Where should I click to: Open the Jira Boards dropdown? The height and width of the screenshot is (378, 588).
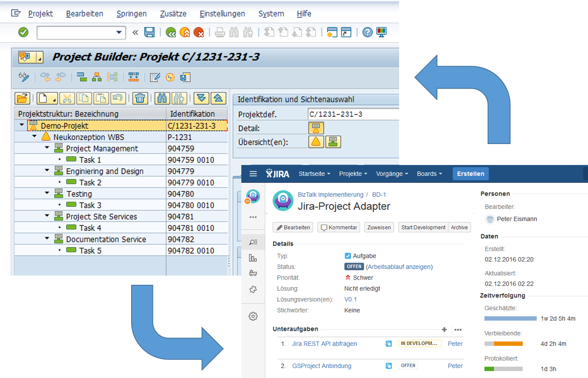tap(429, 174)
